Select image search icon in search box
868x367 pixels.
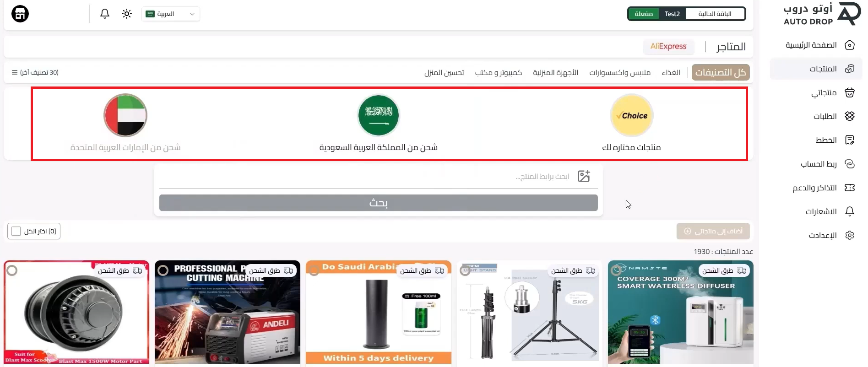584,176
